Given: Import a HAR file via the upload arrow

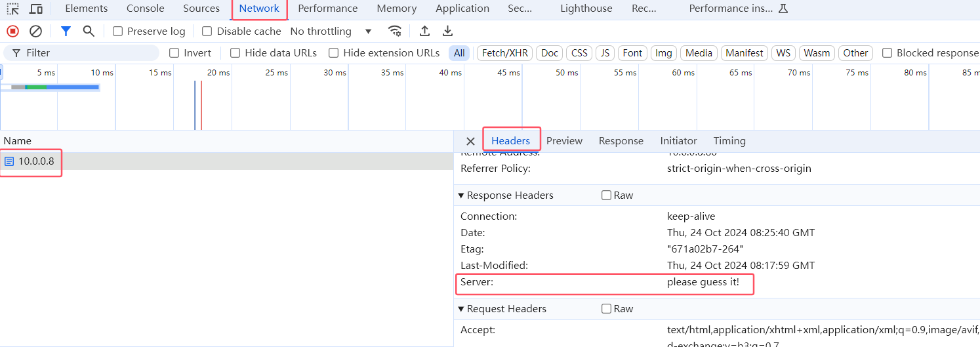Looking at the screenshot, I should (x=424, y=31).
